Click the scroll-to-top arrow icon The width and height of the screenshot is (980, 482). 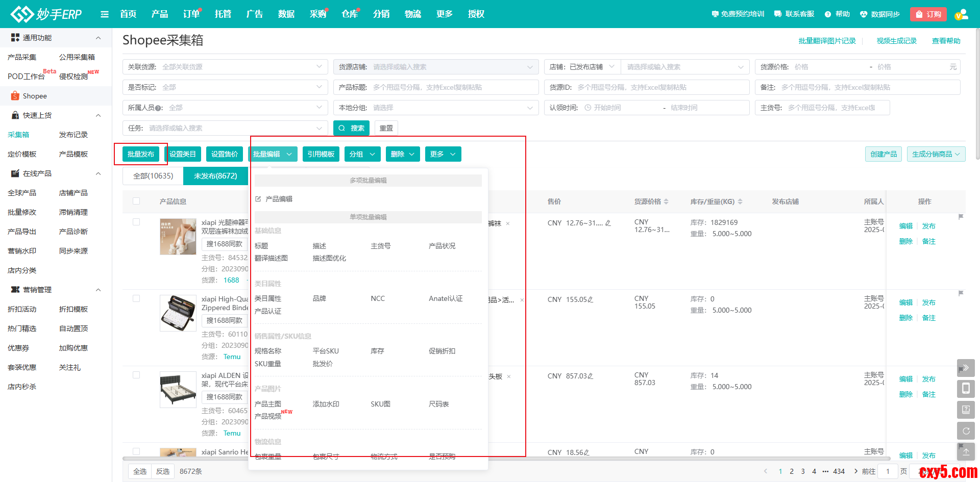pyautogui.click(x=966, y=452)
